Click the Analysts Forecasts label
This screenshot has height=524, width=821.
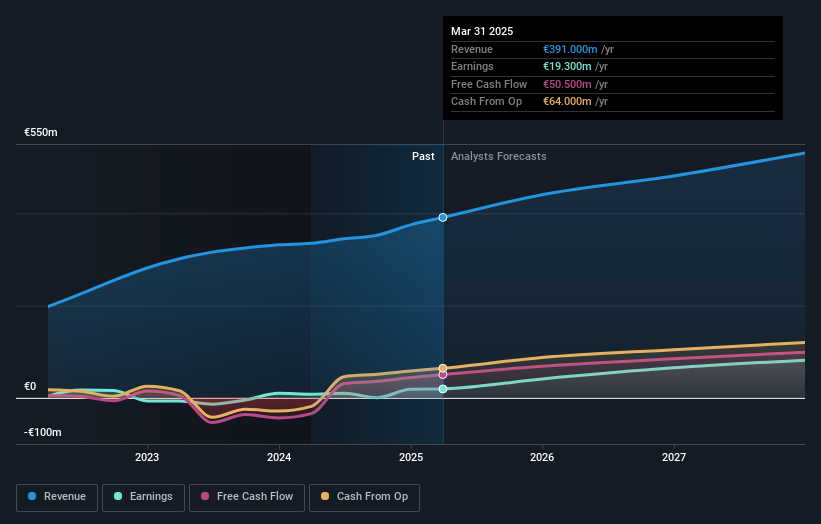[498, 157]
